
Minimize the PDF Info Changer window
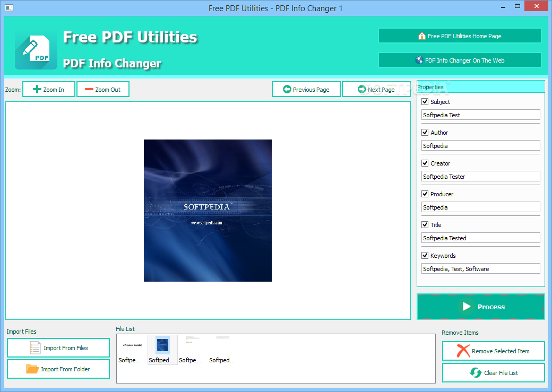pyautogui.click(x=503, y=6)
